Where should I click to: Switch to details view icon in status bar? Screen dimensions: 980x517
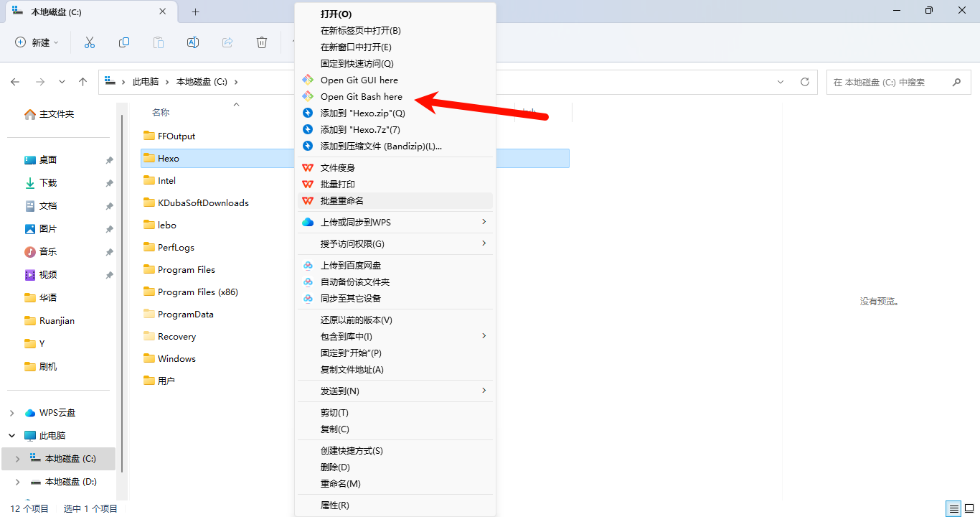point(953,508)
